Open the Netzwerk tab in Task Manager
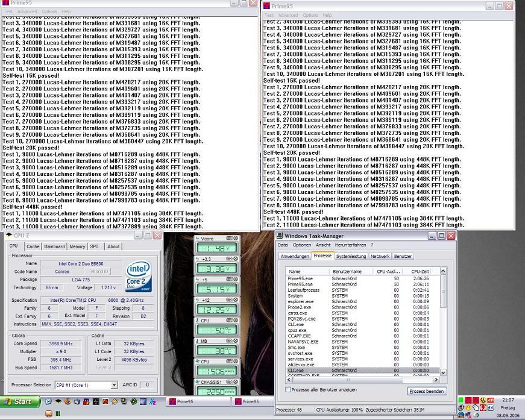Viewport: 525px width, 420px height. [x=380, y=256]
